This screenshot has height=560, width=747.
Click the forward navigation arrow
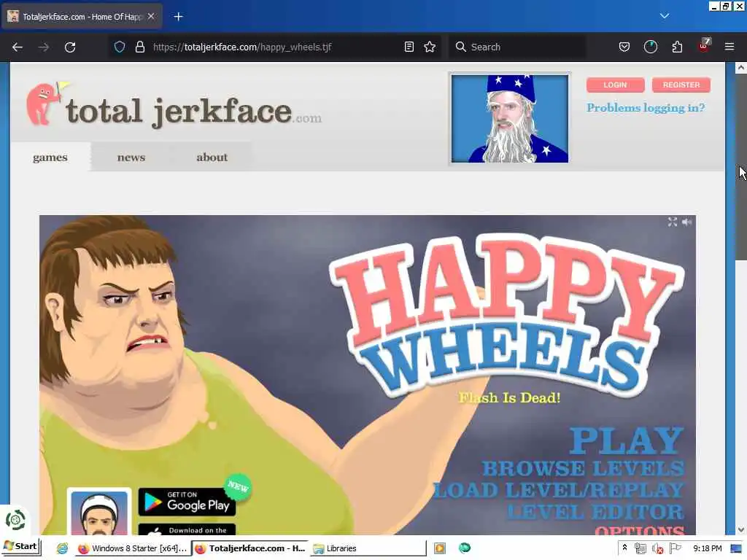pyautogui.click(x=44, y=47)
